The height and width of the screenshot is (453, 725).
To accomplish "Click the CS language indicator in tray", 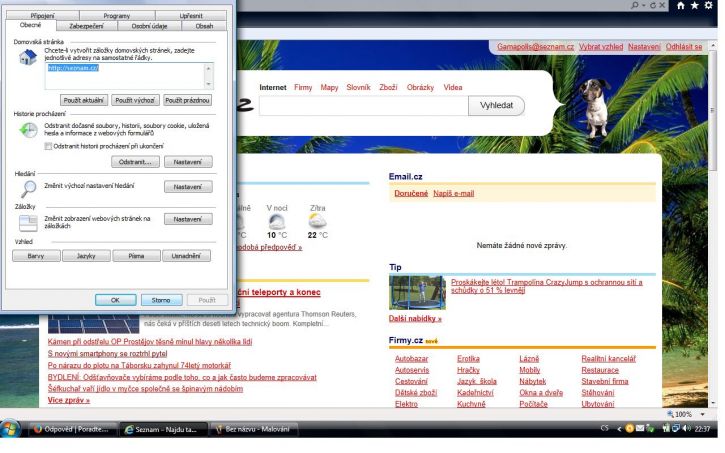I will point(604,429).
